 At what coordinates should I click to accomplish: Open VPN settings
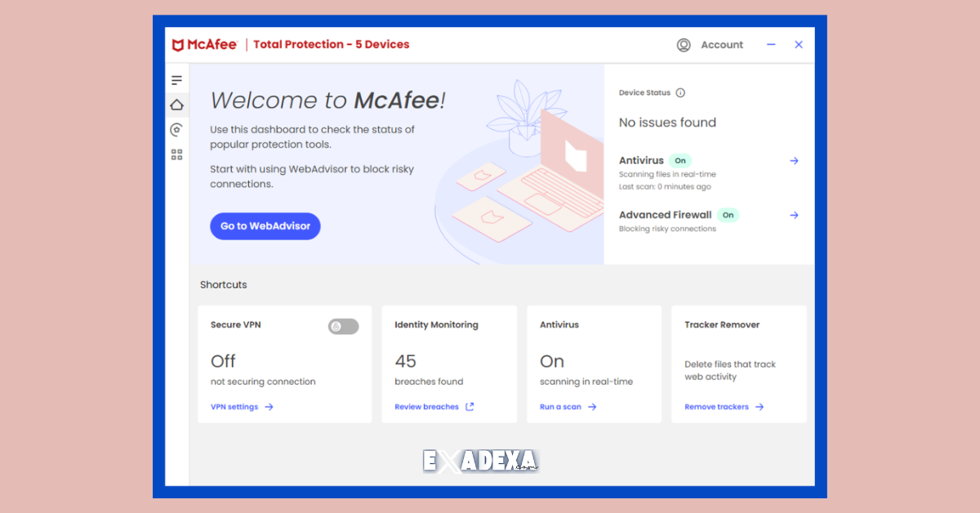pyautogui.click(x=237, y=406)
